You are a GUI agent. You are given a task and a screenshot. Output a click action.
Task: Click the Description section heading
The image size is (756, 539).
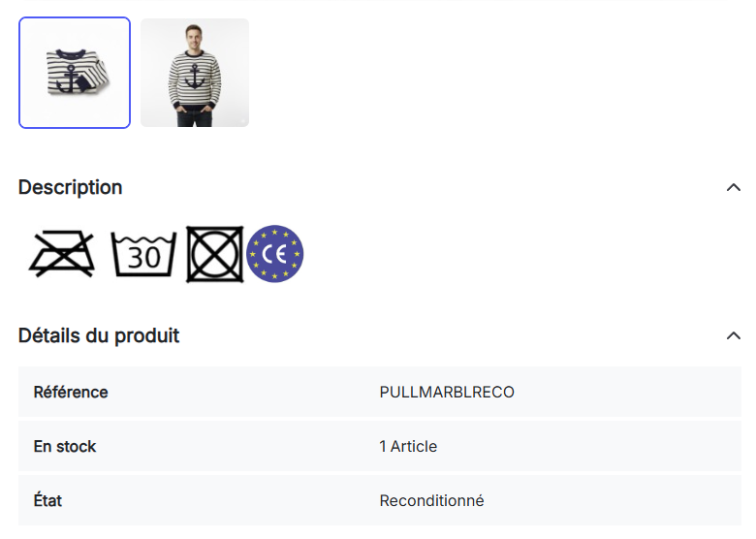(x=71, y=187)
